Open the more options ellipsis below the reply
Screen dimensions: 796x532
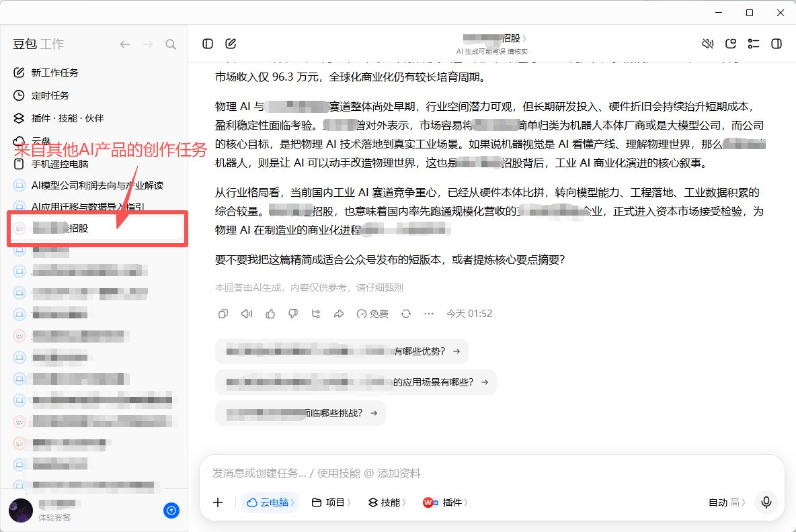(x=429, y=314)
